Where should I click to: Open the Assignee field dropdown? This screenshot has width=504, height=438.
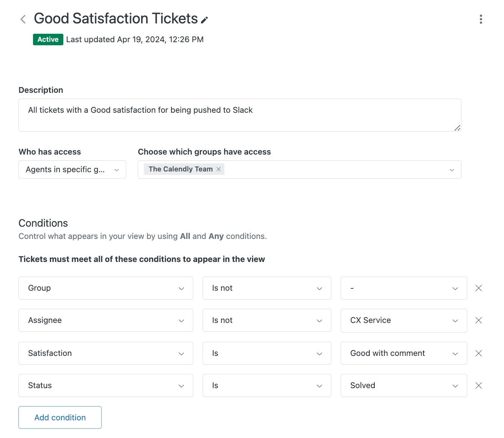105,320
